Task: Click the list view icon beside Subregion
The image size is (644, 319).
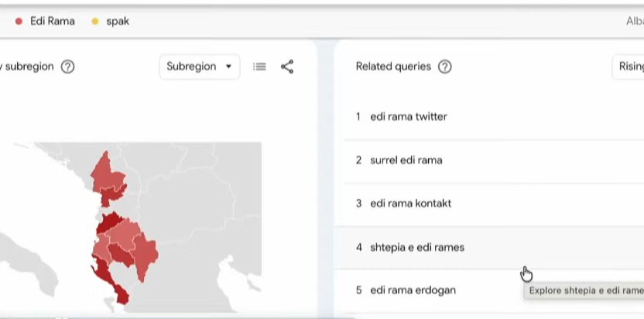Action: [x=260, y=67]
